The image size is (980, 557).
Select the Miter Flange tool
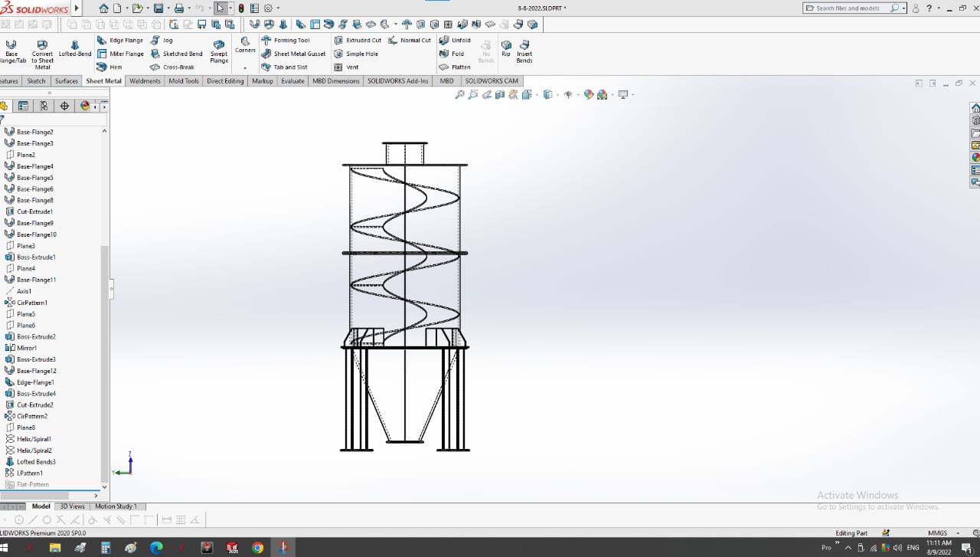[x=120, y=54]
